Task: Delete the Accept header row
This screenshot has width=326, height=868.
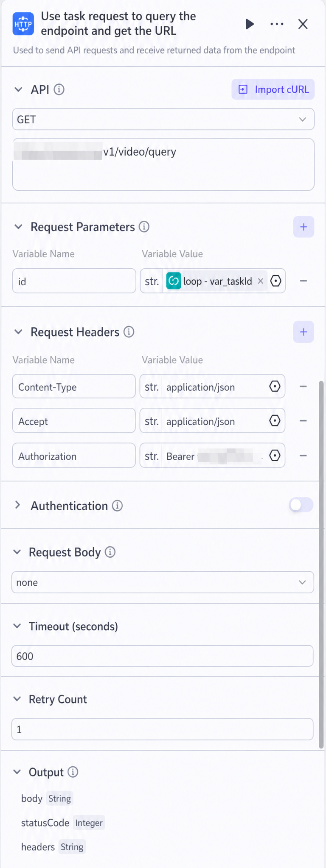Action: pyautogui.click(x=303, y=421)
